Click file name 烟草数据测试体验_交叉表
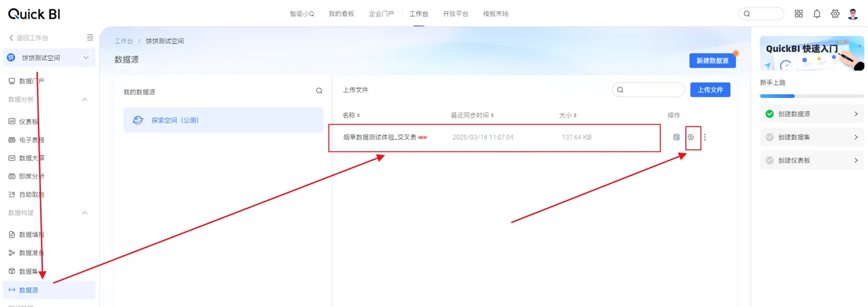This screenshot has width=868, height=307. 380,137
